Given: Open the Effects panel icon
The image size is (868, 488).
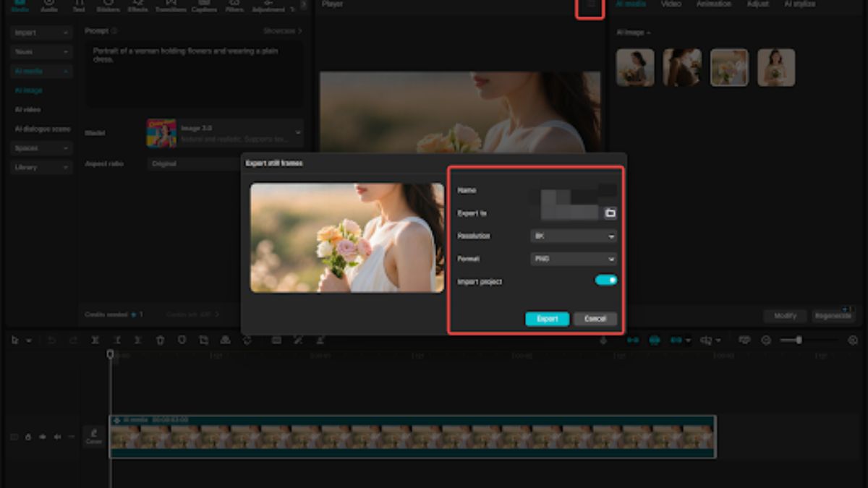Looking at the screenshot, I should (x=137, y=7).
